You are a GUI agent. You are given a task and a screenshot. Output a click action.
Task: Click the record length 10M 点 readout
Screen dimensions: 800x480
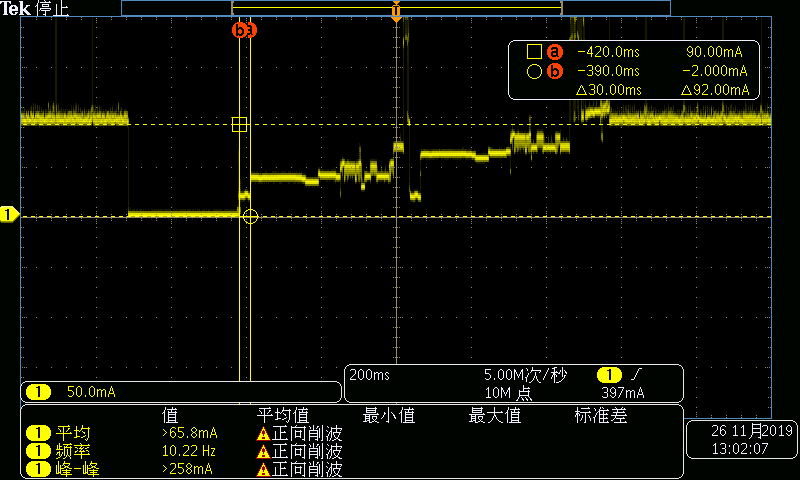pyautogui.click(x=508, y=393)
